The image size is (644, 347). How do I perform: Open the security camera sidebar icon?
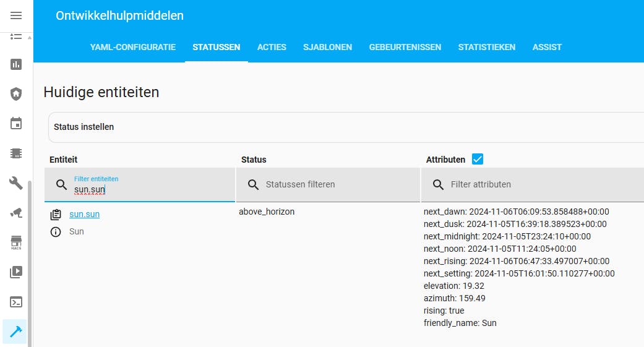[x=16, y=212]
